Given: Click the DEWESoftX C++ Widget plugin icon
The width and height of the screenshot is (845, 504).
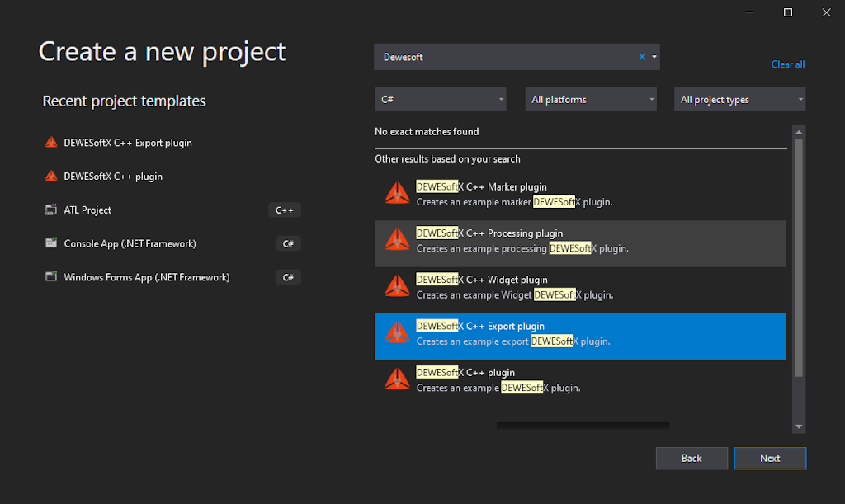Looking at the screenshot, I should 397,285.
